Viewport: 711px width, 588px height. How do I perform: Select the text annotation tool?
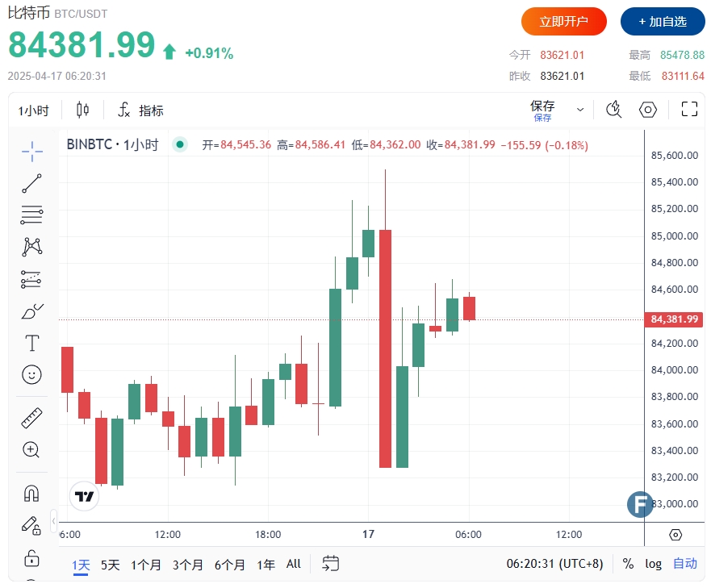pos(31,343)
